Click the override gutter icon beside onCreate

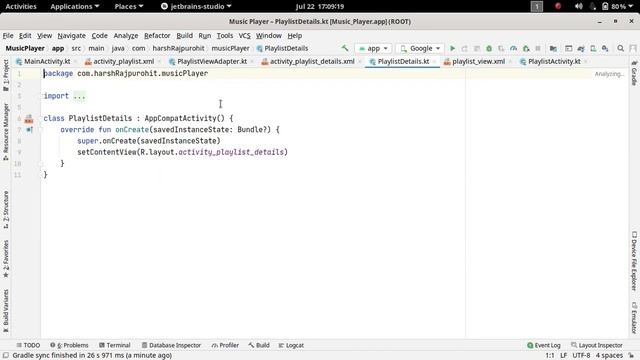point(29,130)
